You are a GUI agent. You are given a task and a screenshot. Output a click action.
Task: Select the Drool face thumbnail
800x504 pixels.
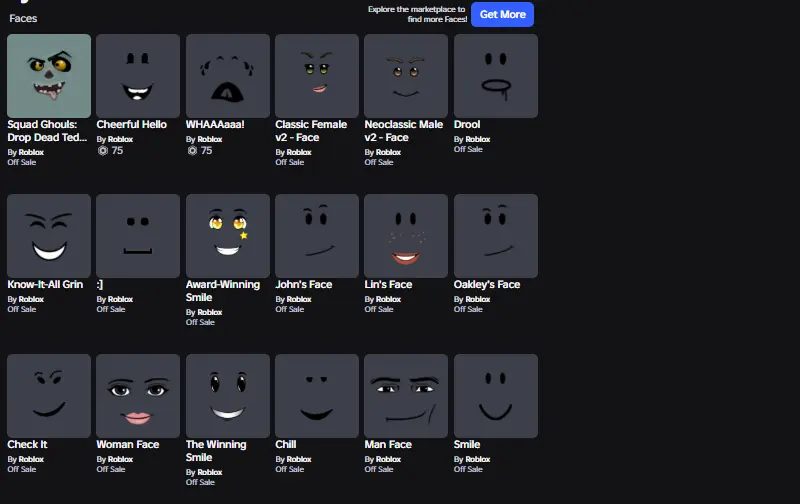495,76
